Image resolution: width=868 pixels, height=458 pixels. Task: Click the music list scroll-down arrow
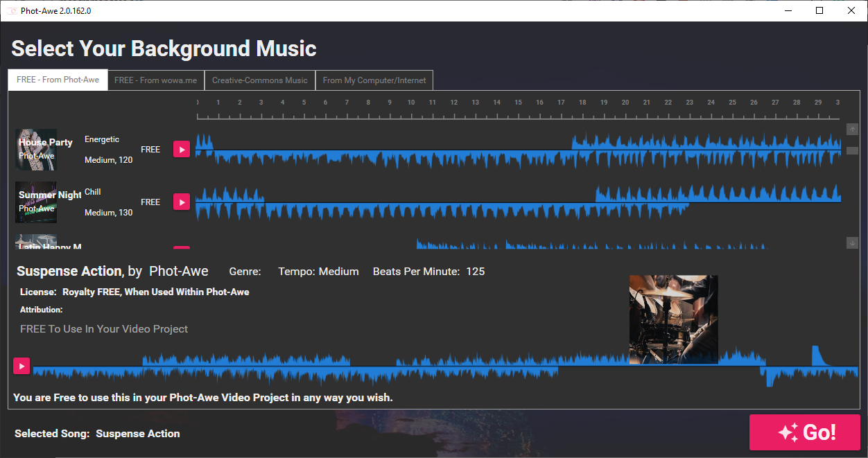(x=853, y=243)
